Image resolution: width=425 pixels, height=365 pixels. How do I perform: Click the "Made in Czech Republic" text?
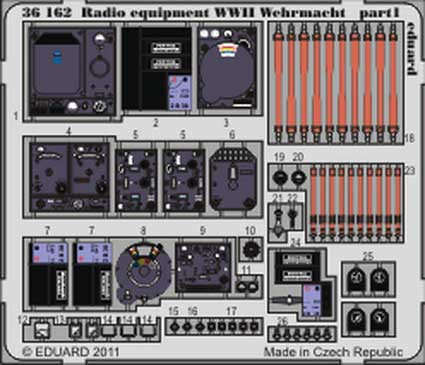coord(333,352)
